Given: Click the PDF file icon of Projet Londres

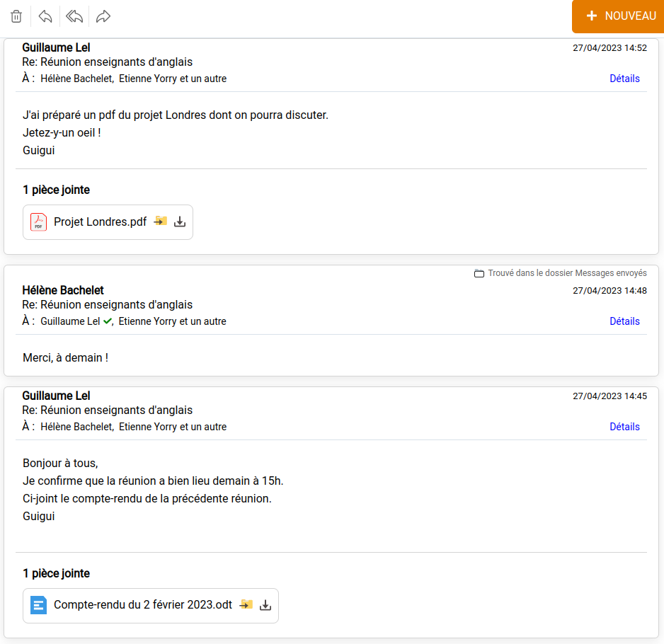Looking at the screenshot, I should [39, 222].
